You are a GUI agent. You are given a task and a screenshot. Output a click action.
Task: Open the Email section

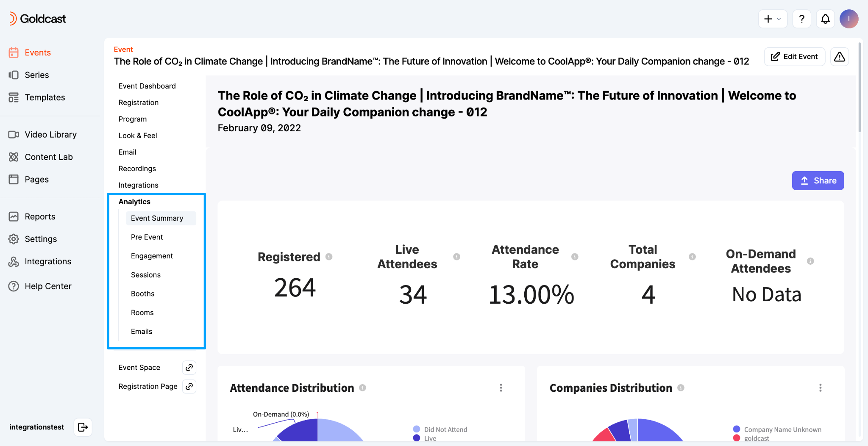tap(127, 152)
